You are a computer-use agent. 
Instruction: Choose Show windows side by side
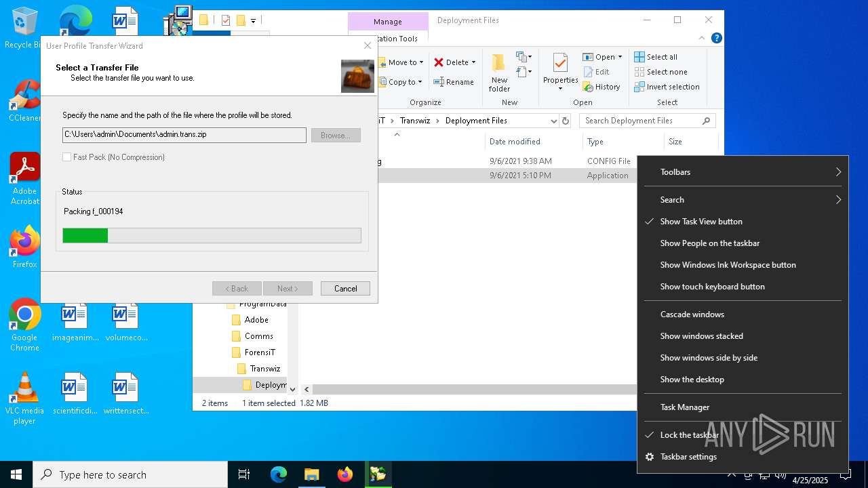[x=743, y=358]
